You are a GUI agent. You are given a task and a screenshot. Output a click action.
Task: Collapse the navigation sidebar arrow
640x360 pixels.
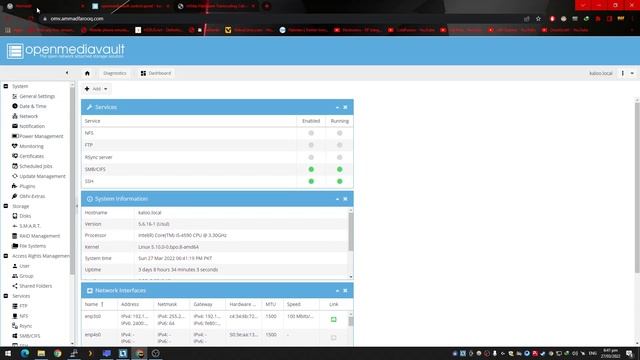point(67,73)
